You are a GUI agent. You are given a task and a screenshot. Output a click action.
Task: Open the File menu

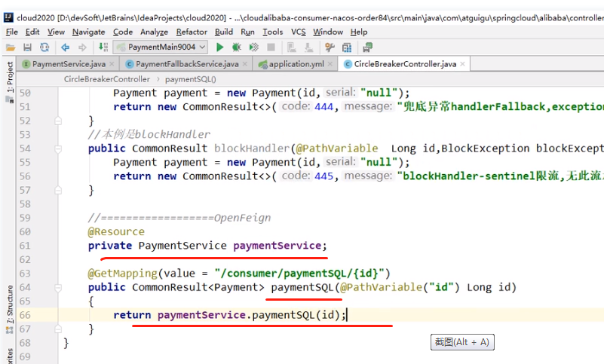[12, 32]
